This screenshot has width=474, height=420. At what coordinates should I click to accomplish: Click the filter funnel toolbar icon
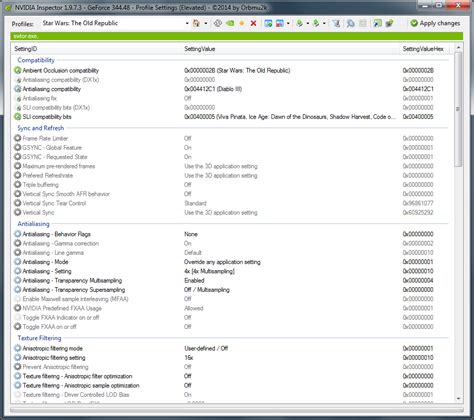coord(337,23)
